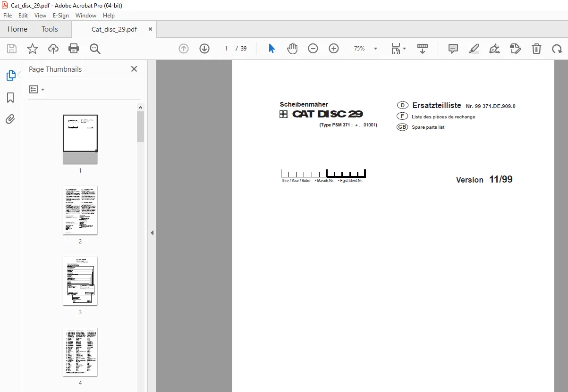The image size is (568, 392).
Task: Open the edit PDF stamp tool
Action: (516, 49)
